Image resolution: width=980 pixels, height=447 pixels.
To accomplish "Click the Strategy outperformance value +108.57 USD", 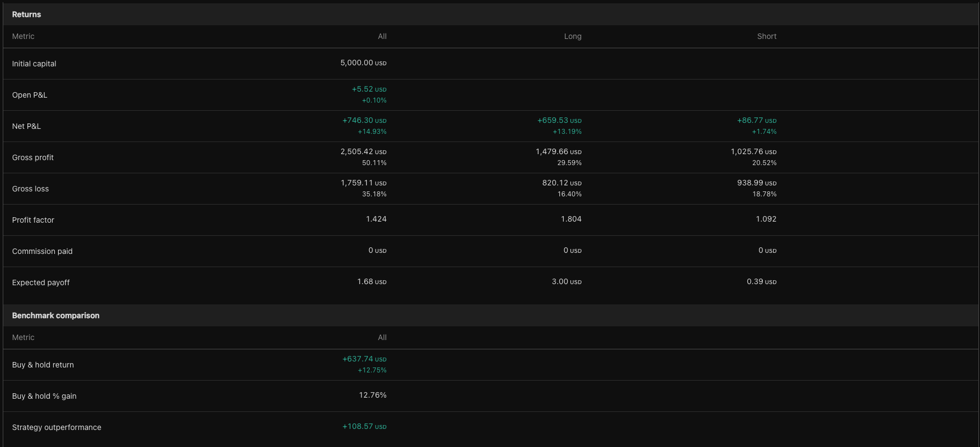I will coord(364,426).
